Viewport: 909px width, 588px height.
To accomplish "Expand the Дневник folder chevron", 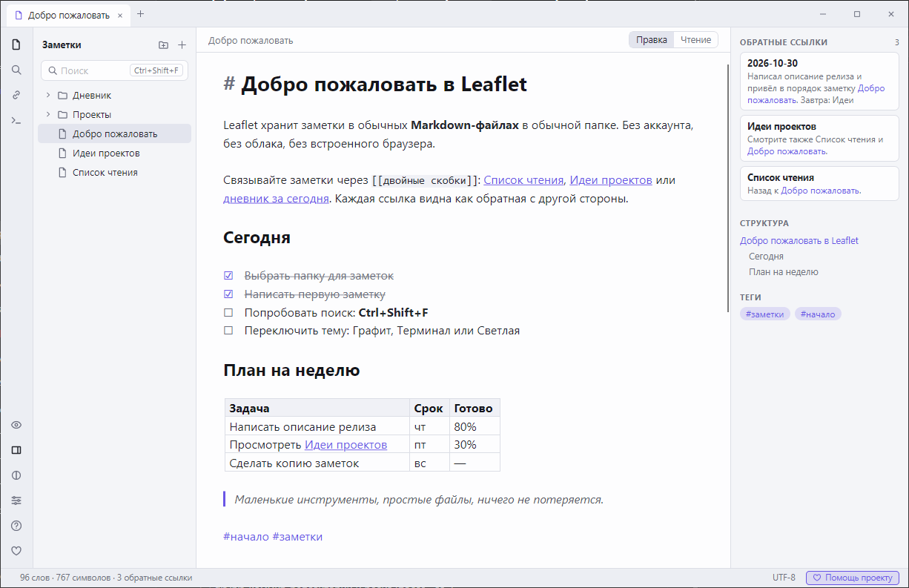I will [48, 96].
